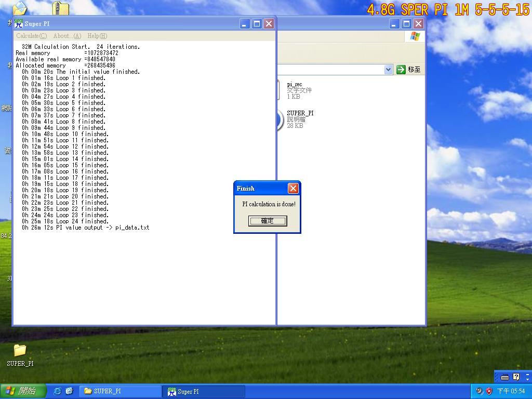Open the Calculate(C) menu
The height and width of the screenshot is (399, 532).
coord(32,36)
